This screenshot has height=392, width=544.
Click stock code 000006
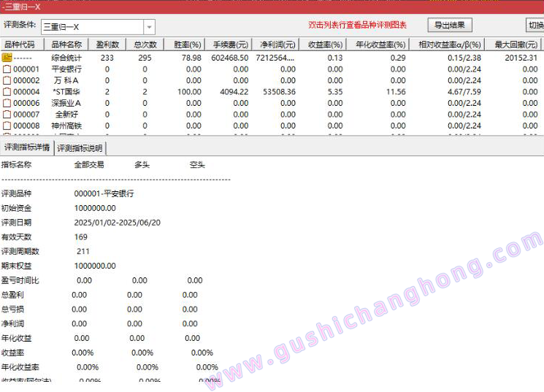tap(26, 104)
